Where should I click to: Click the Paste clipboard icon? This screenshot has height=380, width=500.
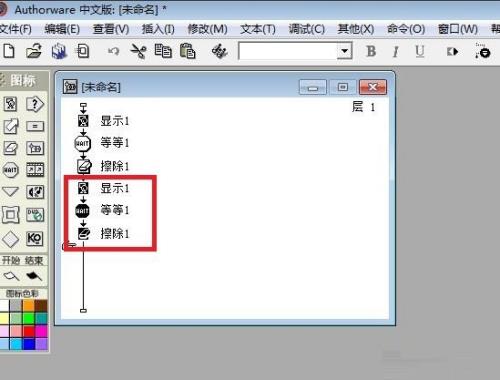187,51
